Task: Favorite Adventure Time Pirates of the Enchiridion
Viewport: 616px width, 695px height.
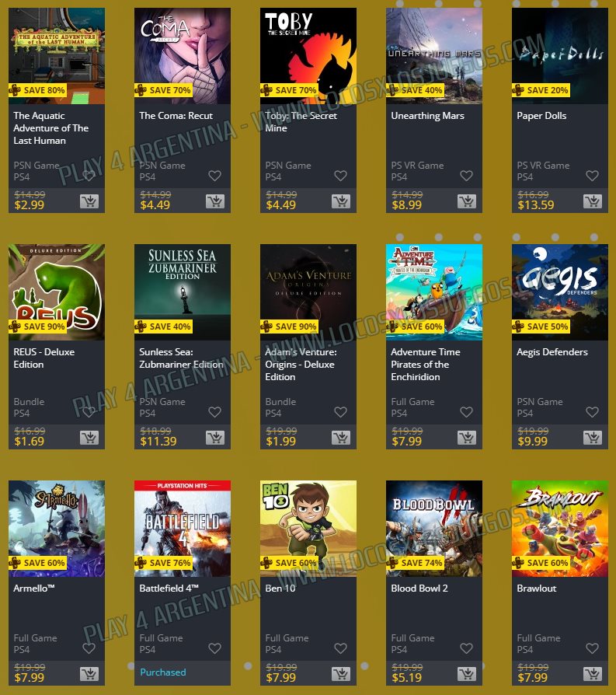Action: point(466,412)
